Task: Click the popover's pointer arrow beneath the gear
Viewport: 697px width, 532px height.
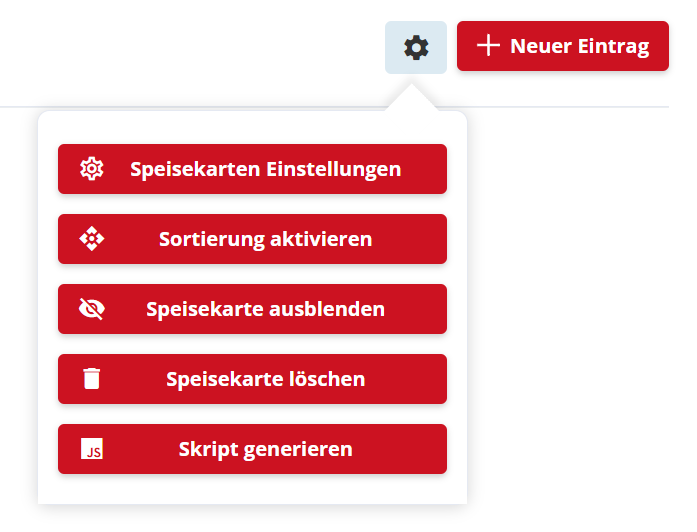Action: [416, 100]
